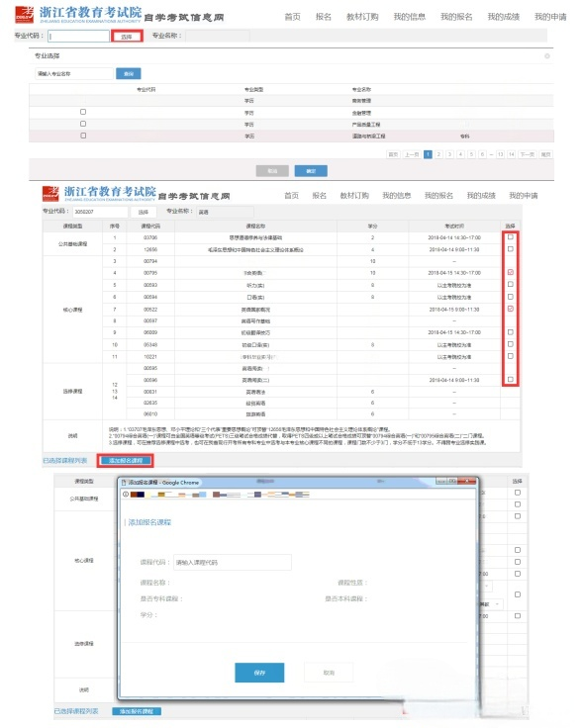Click the info icon in the Chrome popup address bar
The image size is (583, 728).
point(126,494)
